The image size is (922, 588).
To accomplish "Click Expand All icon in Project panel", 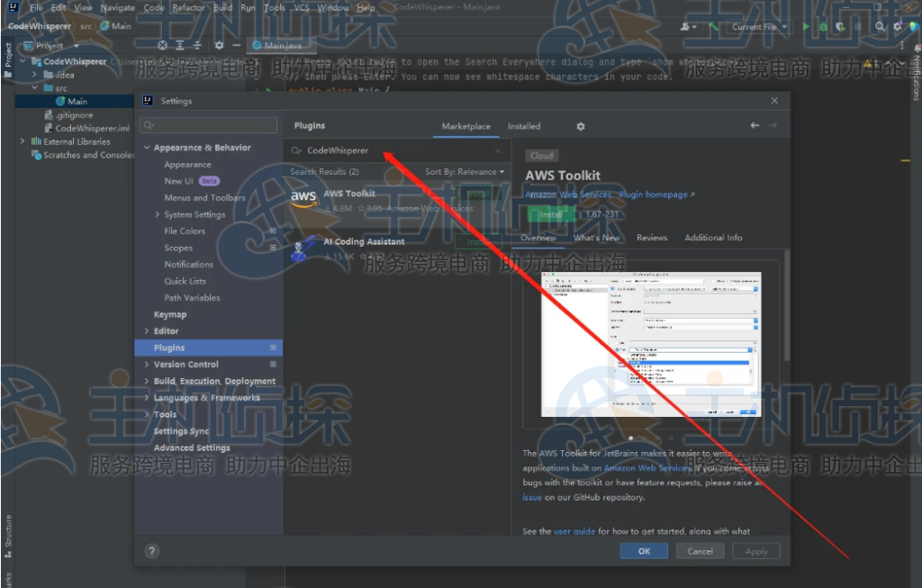I will (x=180, y=45).
